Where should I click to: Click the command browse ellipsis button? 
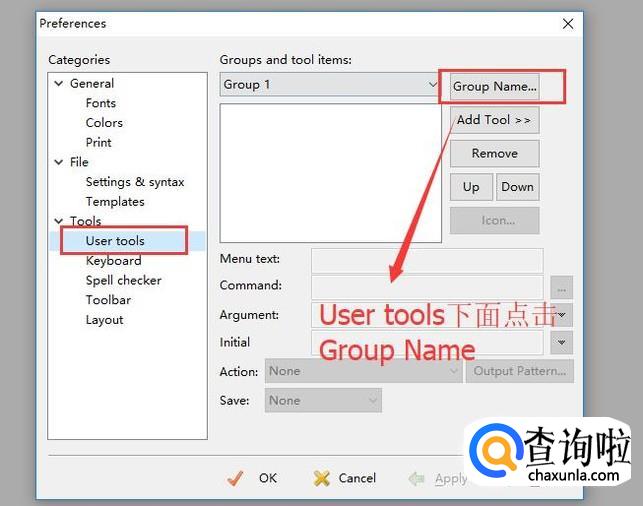point(562,288)
